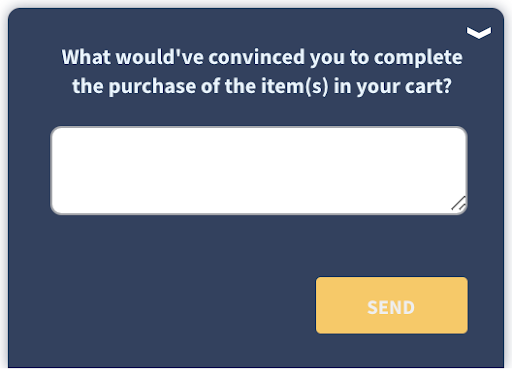Activate the multiline comment box
512x376 pixels.
[259, 170]
